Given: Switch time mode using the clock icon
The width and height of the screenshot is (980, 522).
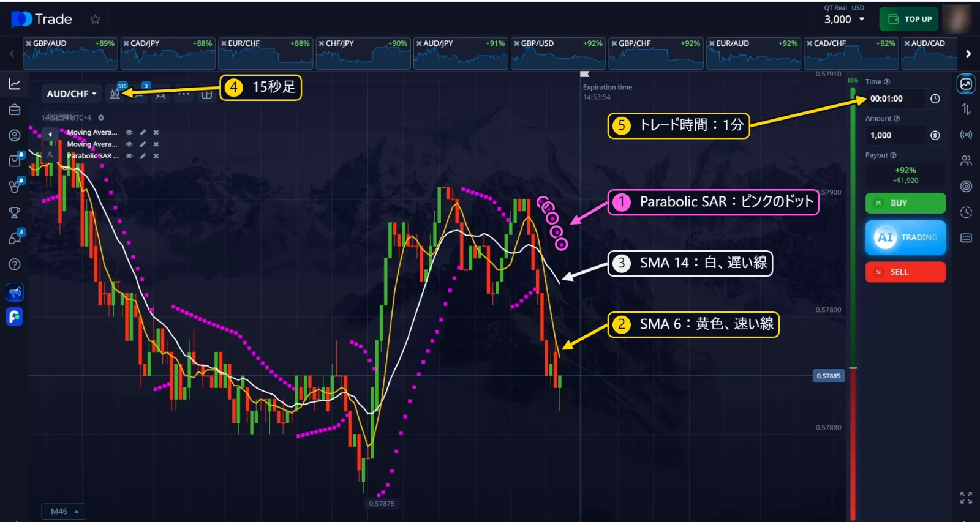Looking at the screenshot, I should [x=935, y=99].
